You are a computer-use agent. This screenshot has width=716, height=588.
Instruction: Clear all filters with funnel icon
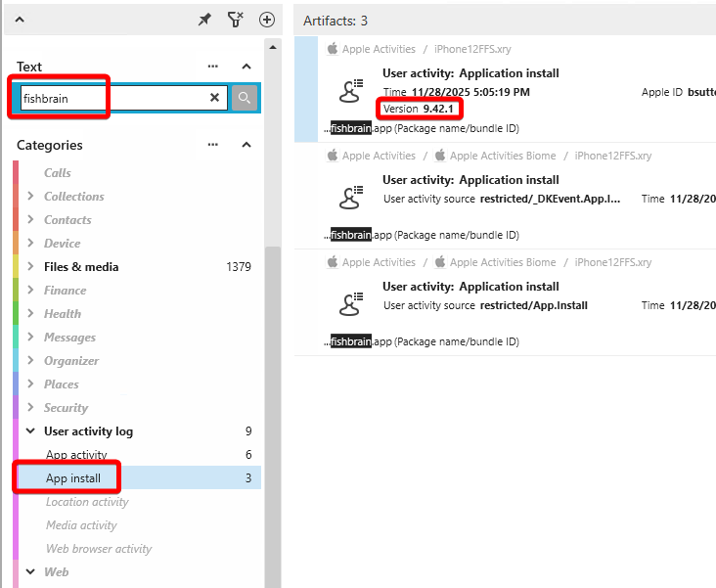(235, 20)
